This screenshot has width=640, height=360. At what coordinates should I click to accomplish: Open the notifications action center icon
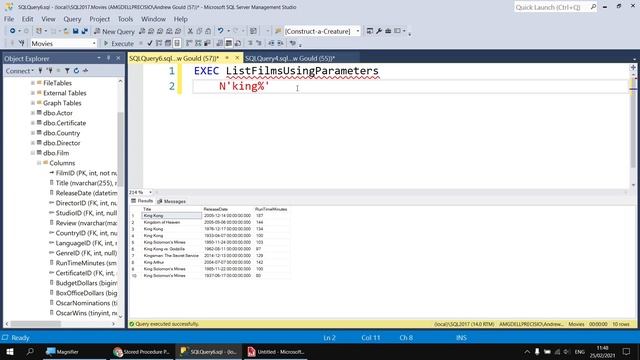click(x=627, y=351)
